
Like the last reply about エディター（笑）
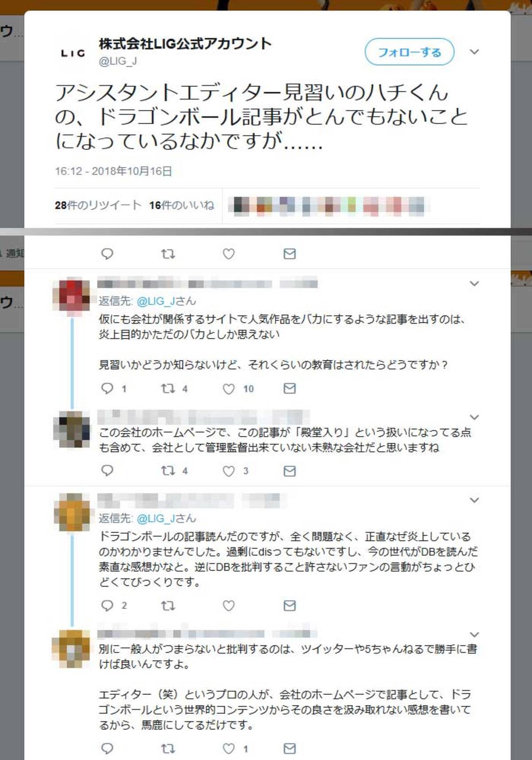[x=228, y=749]
